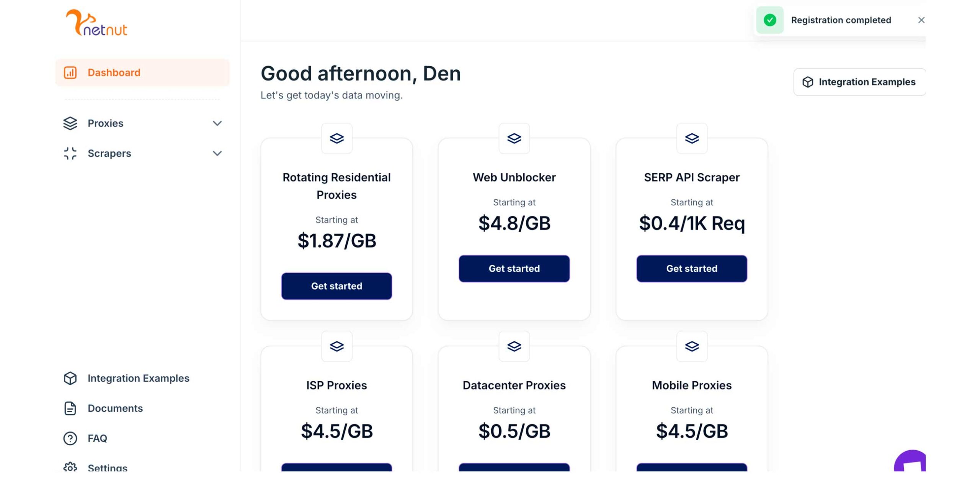Click the Integration Examples button at top right
This screenshot has width=980, height=479.
click(x=859, y=82)
